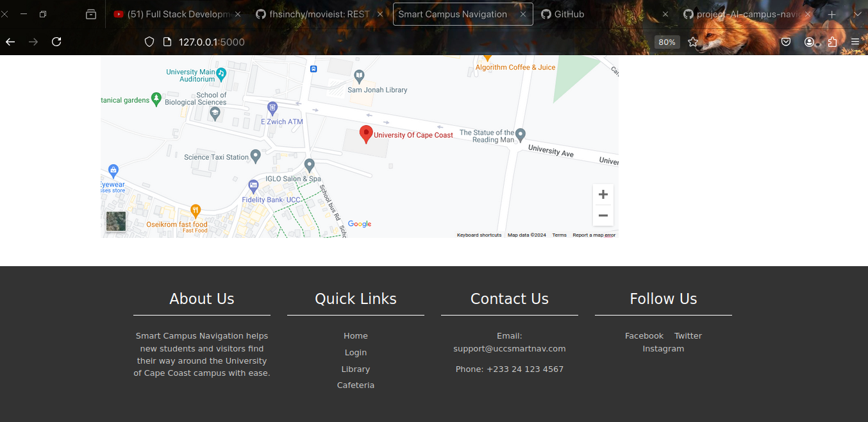Open the Google logo link on map
Image resolution: width=868 pixels, height=422 pixels.
coord(360,224)
